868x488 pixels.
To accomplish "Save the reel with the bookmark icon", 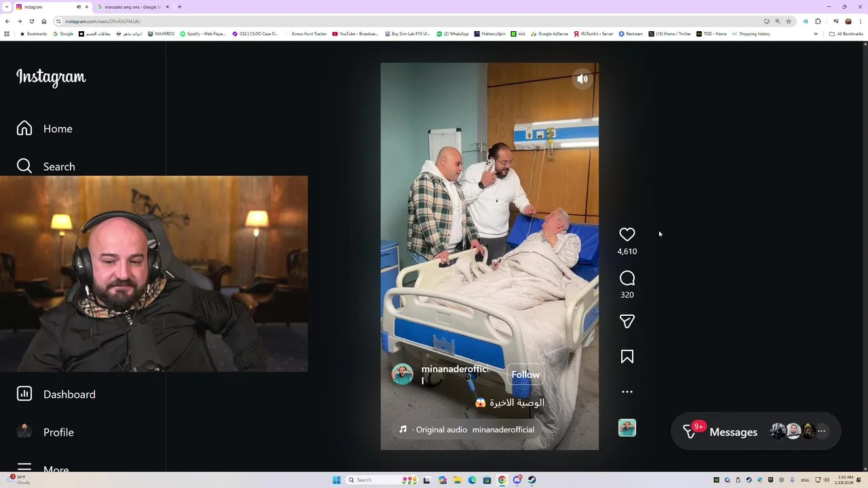I will tap(627, 357).
